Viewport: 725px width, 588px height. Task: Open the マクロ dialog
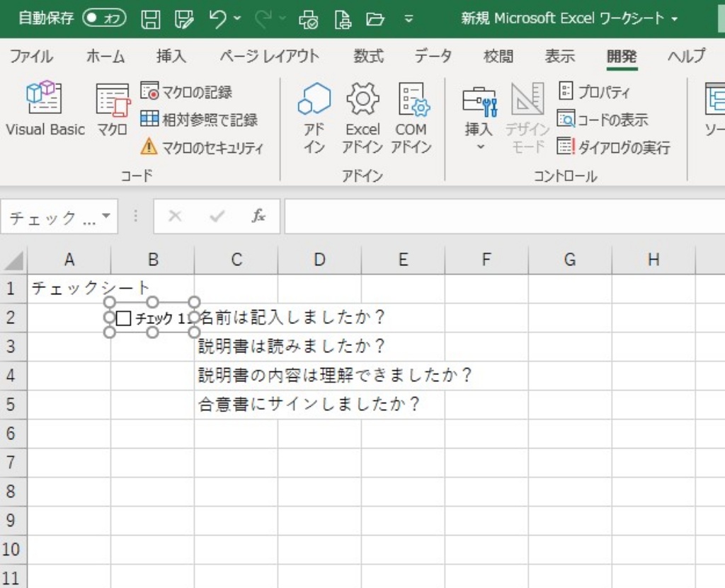tap(113, 109)
